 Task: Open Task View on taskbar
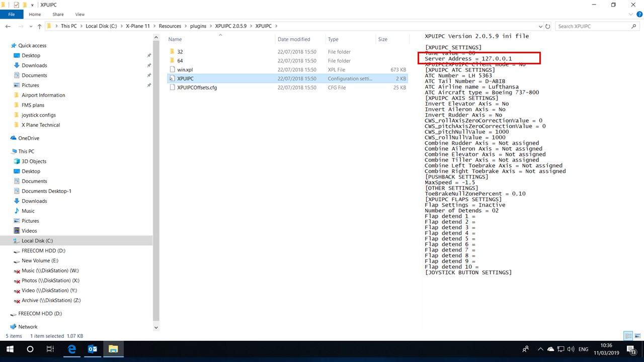pyautogui.click(x=50, y=349)
